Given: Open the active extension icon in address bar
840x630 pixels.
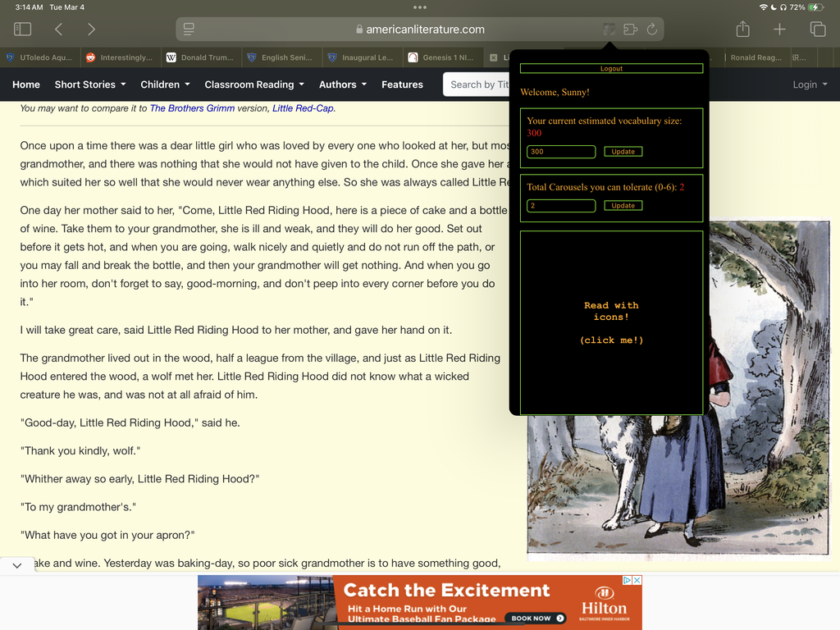Looking at the screenshot, I should pos(609,29).
